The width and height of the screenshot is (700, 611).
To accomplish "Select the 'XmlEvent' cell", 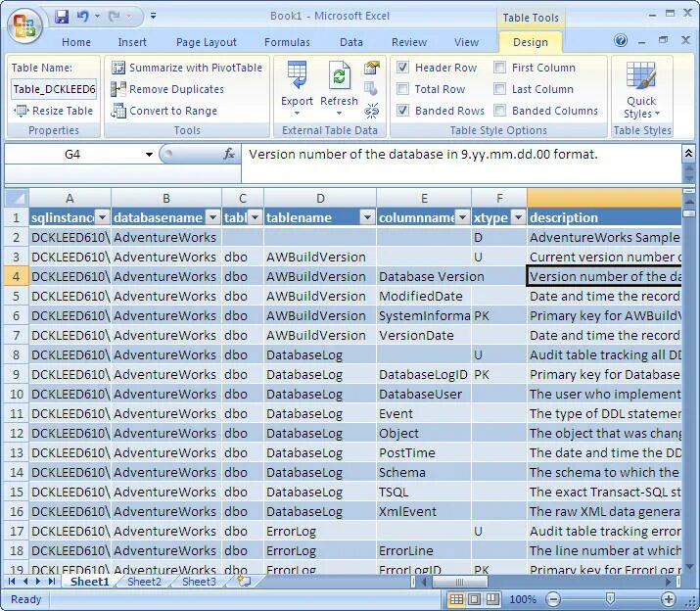I will (423, 511).
